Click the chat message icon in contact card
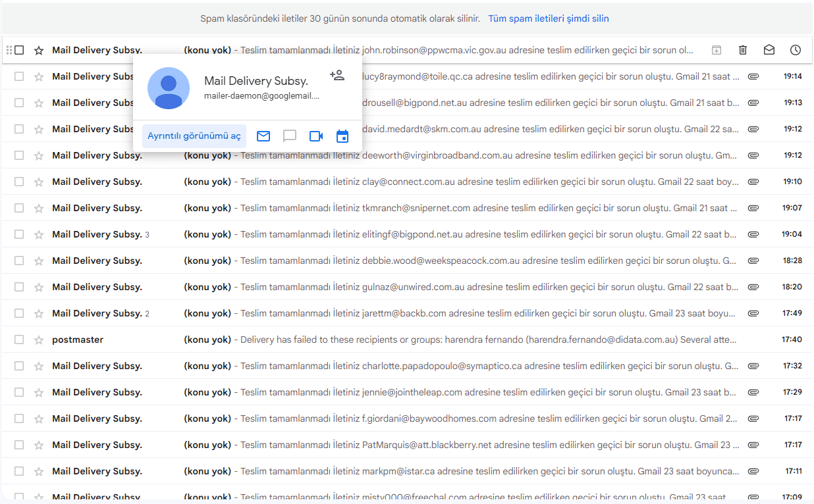The height and width of the screenshot is (504, 814). (x=290, y=136)
